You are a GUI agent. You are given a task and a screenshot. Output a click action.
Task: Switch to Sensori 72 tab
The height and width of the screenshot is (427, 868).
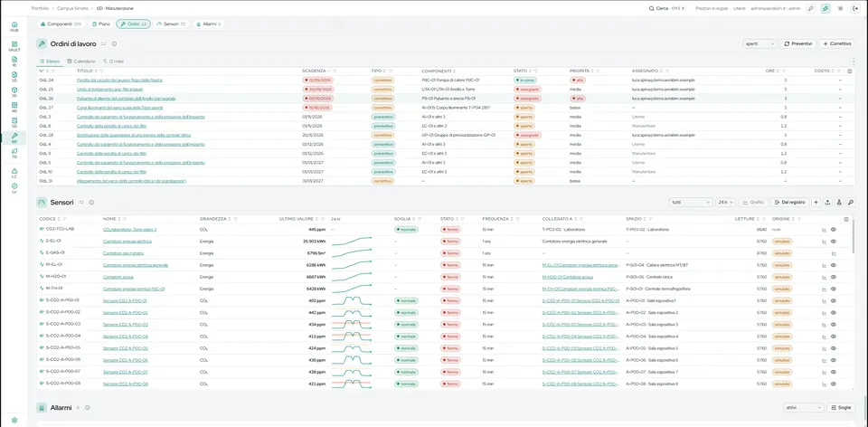pos(171,24)
